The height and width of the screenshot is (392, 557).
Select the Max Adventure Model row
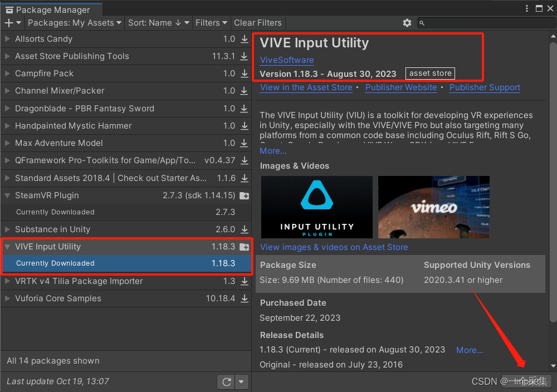point(126,143)
